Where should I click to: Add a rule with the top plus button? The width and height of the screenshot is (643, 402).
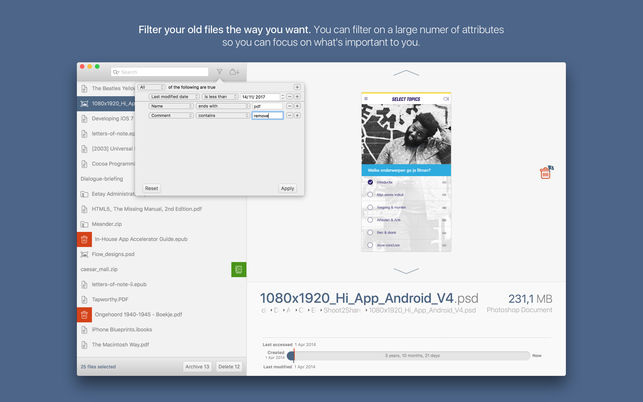coord(297,87)
